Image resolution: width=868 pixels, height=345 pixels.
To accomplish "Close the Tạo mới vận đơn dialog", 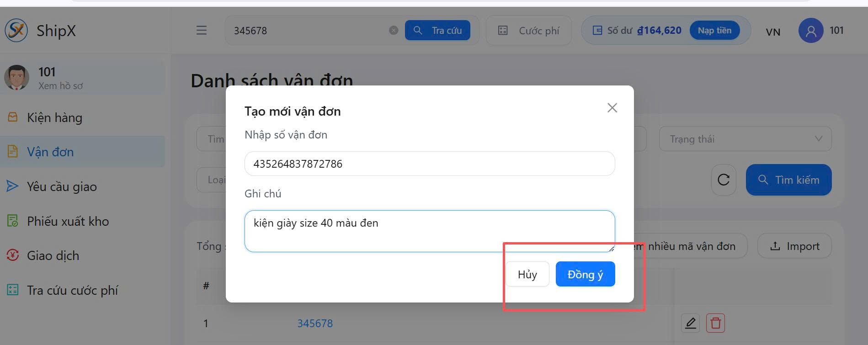I will pos(612,107).
